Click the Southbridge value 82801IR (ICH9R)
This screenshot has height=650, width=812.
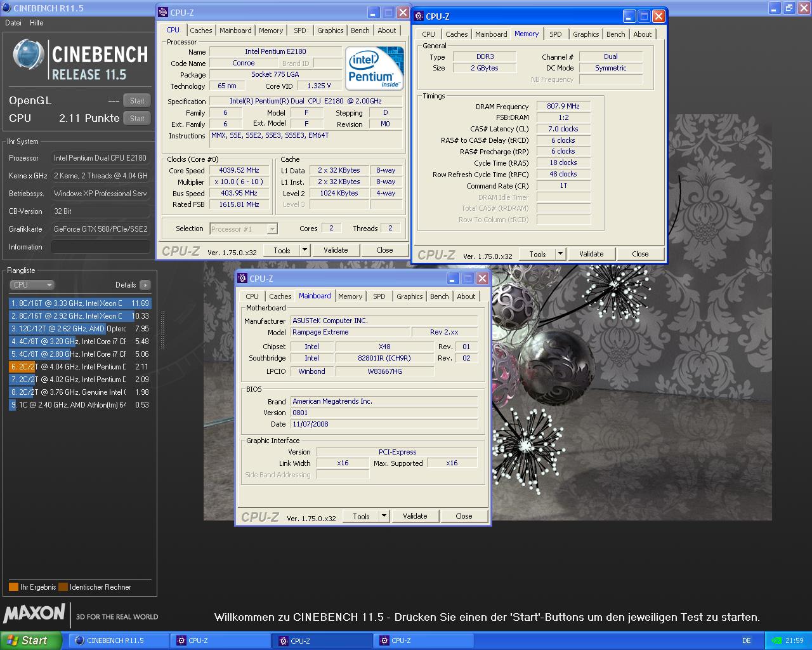coord(384,358)
